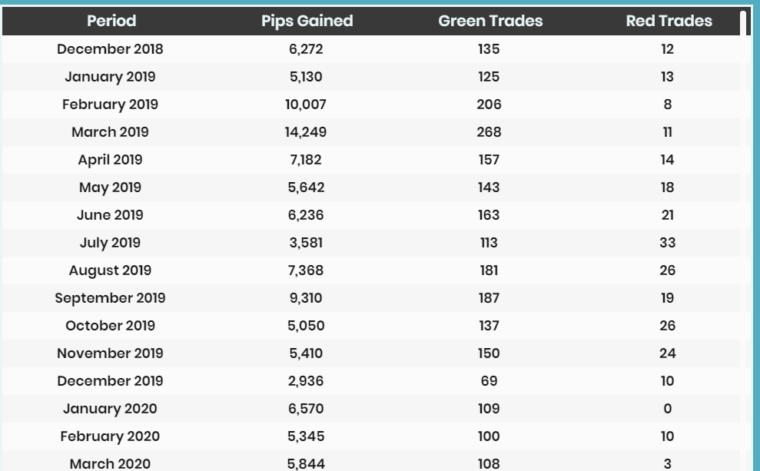
Task: Select the December 2018 period cell
Action: (110, 49)
